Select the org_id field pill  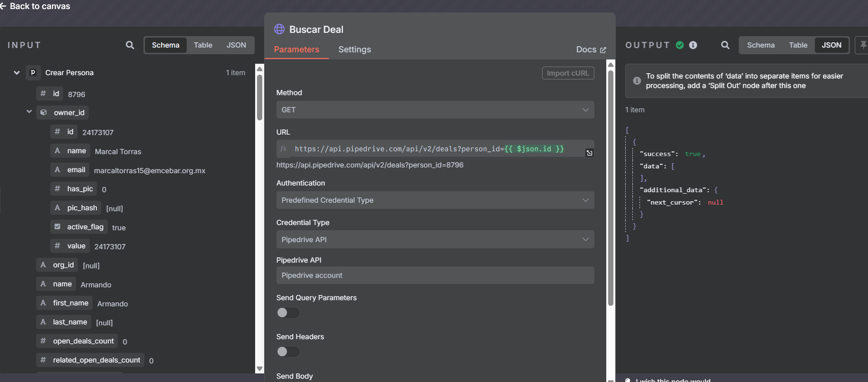(57, 265)
